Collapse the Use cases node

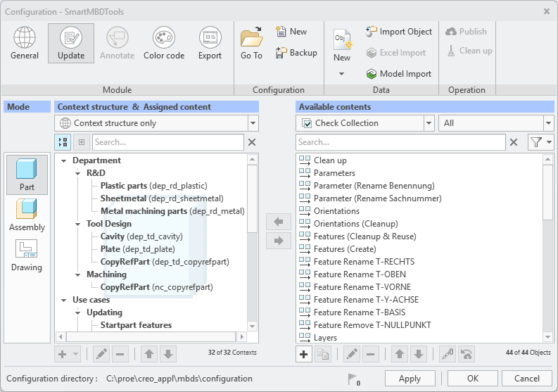tap(64, 300)
